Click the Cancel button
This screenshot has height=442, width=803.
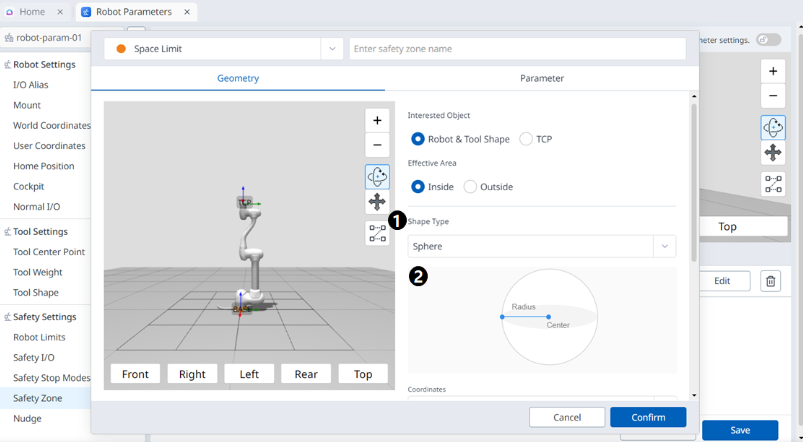click(567, 417)
